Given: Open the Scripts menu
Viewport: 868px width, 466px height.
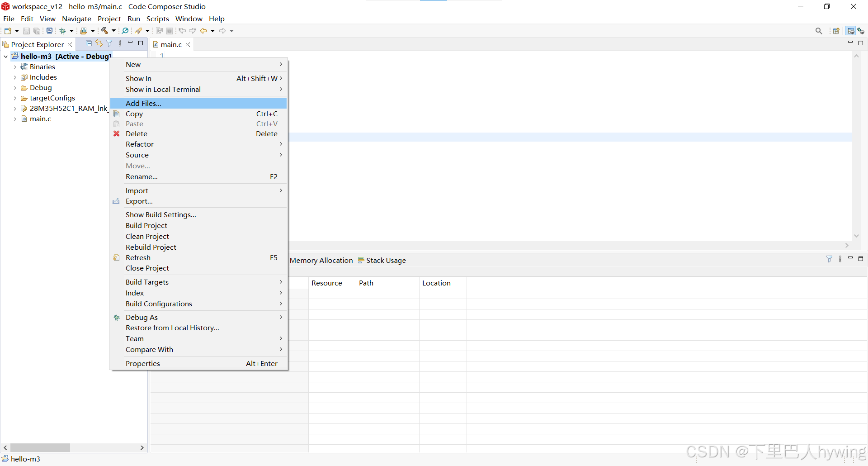Looking at the screenshot, I should 157,19.
